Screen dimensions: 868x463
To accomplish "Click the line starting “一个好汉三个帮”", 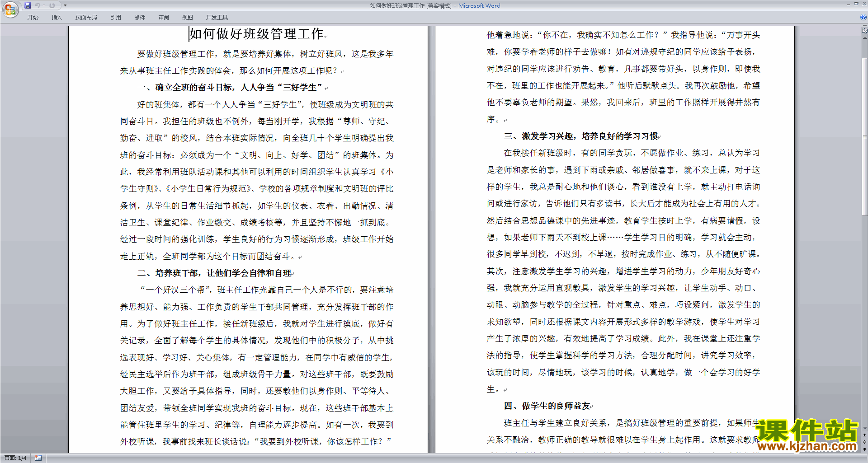I will click(267, 290).
